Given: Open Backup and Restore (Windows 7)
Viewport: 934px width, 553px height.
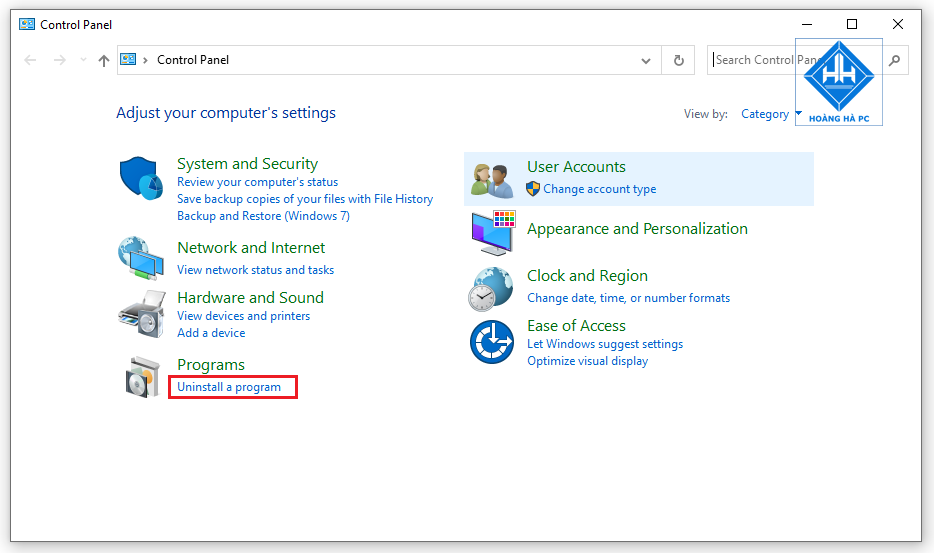Looking at the screenshot, I should [x=263, y=216].
